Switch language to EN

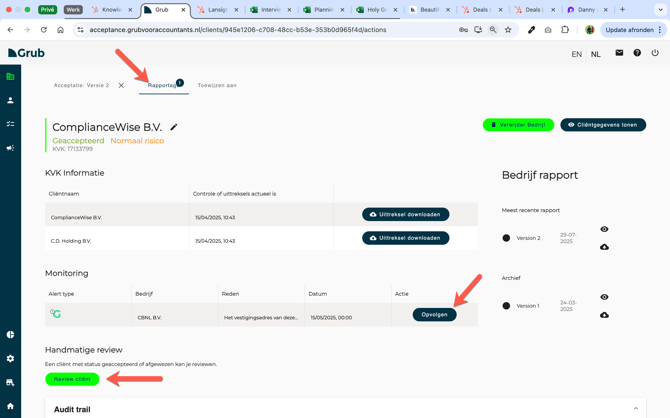click(576, 54)
